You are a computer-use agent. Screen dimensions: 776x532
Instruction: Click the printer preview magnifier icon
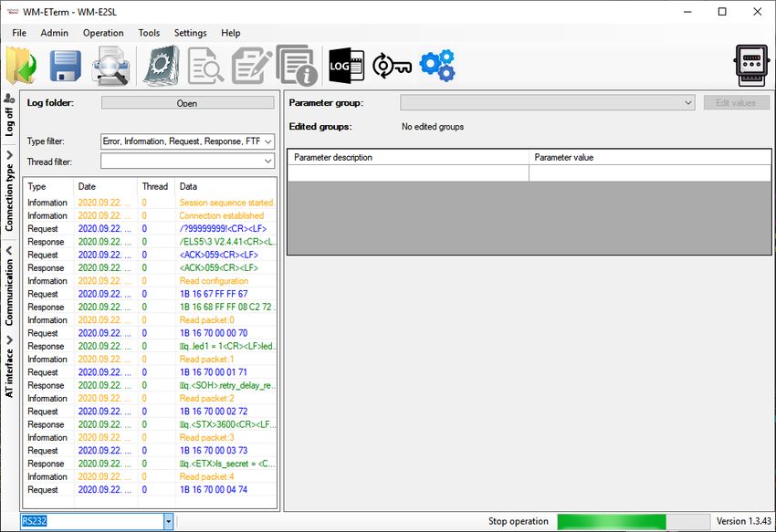point(110,66)
